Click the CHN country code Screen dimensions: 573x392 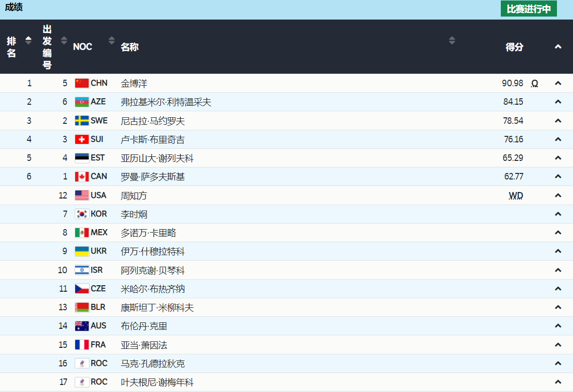pos(99,83)
